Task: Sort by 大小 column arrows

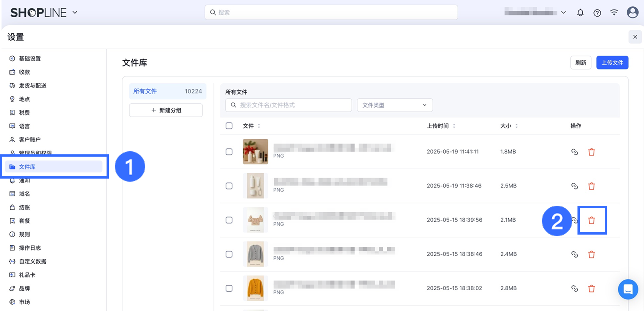Action: pyautogui.click(x=517, y=126)
